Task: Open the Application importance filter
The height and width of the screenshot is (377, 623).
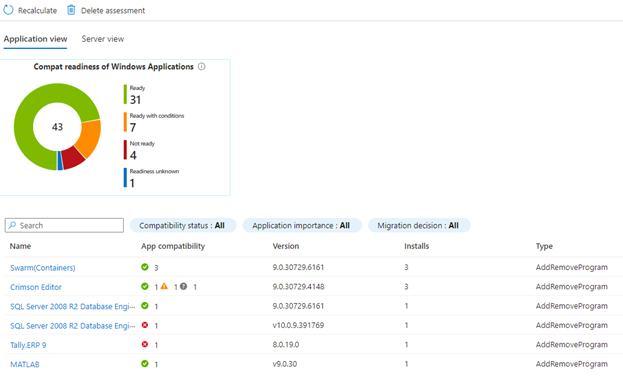Action: tap(302, 225)
